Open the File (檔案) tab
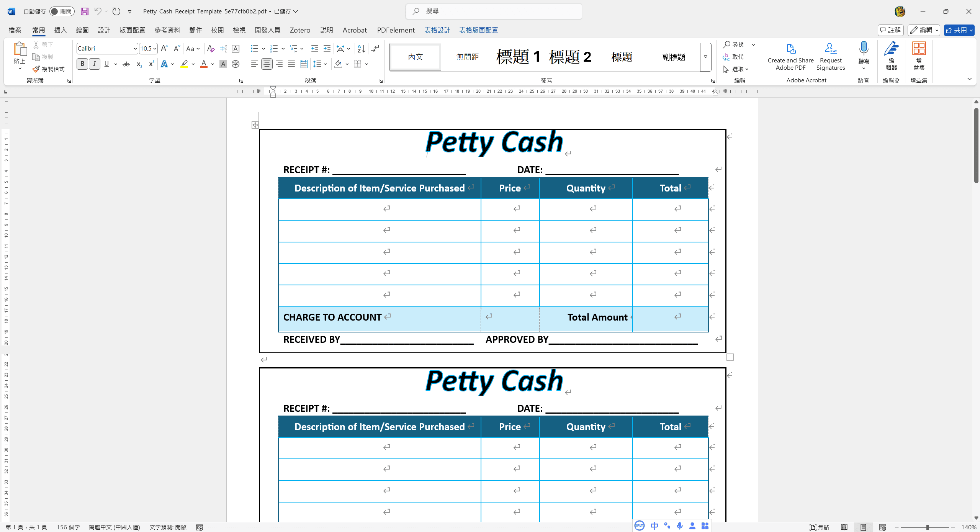This screenshot has height=532, width=980. 15,30
